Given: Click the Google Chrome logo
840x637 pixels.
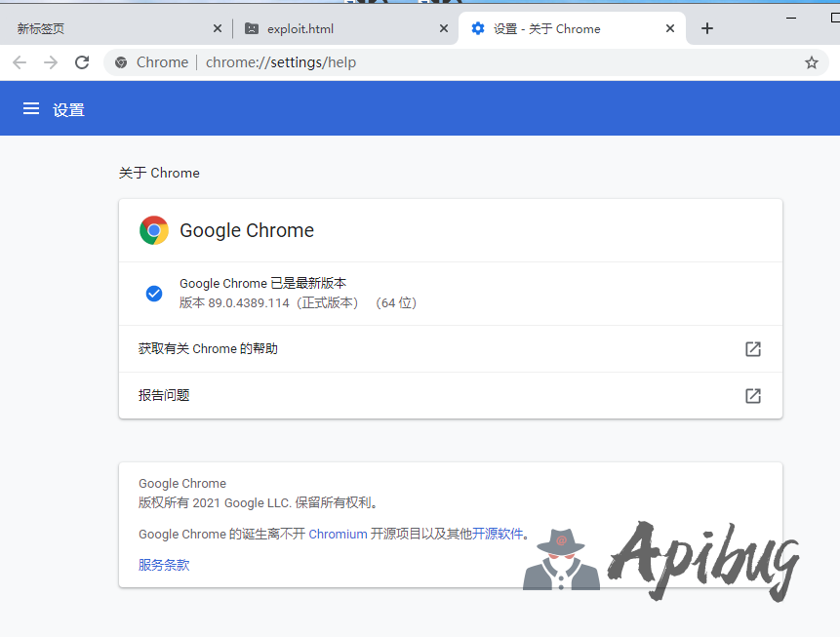Looking at the screenshot, I should (154, 230).
